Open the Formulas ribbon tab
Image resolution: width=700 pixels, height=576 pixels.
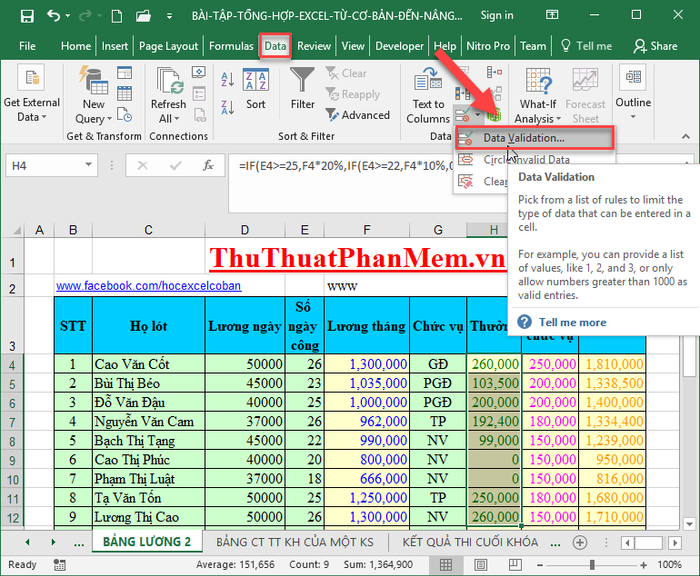point(231,46)
